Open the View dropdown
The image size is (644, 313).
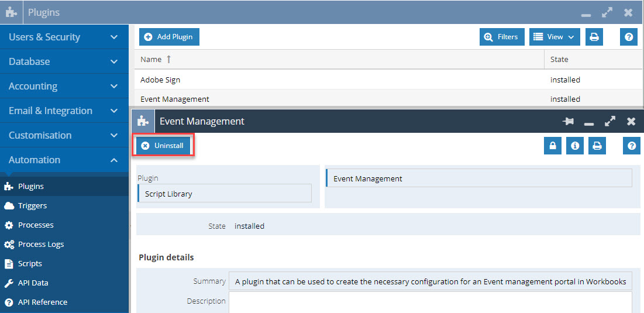click(555, 37)
